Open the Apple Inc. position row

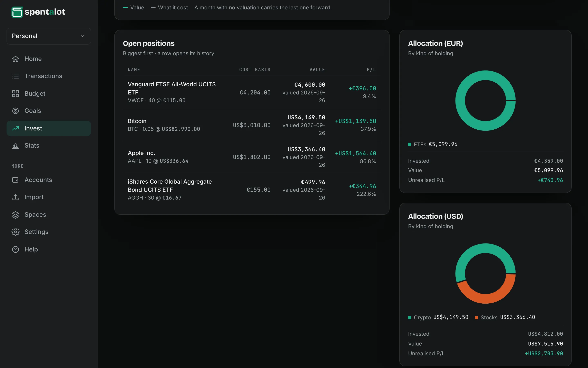pyautogui.click(x=252, y=157)
